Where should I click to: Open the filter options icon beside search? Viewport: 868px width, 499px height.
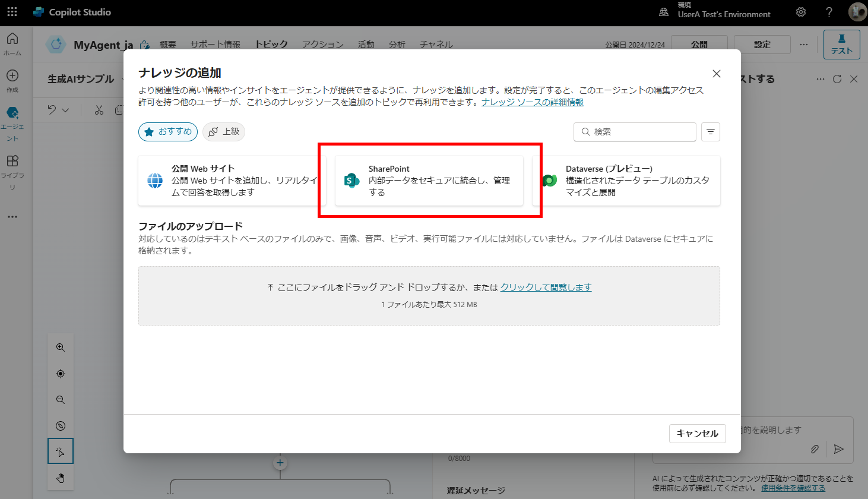tap(710, 132)
